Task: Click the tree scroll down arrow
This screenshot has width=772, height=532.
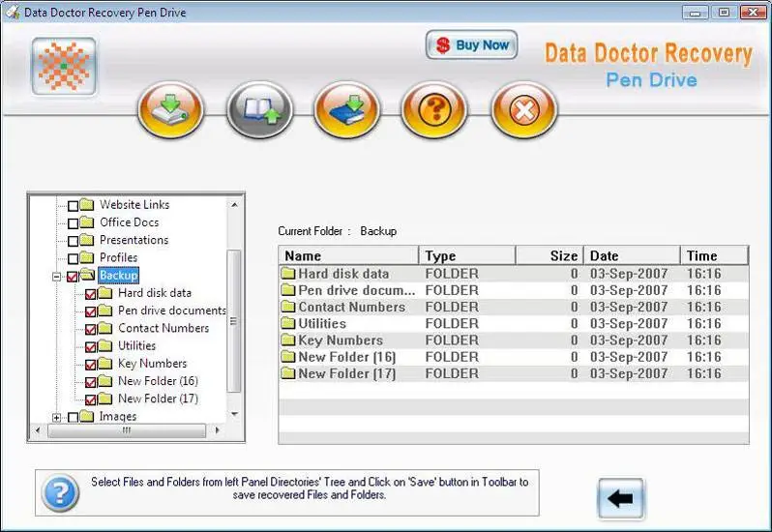Action: tap(234, 414)
